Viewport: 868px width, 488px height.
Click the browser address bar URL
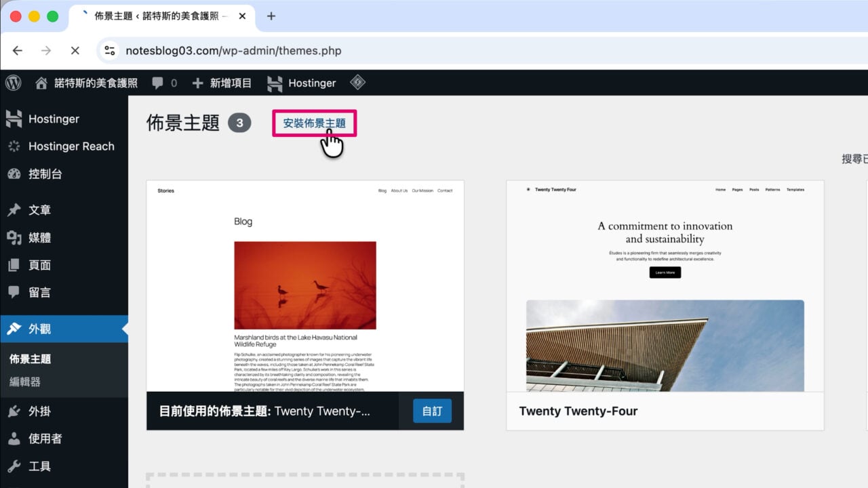point(233,51)
